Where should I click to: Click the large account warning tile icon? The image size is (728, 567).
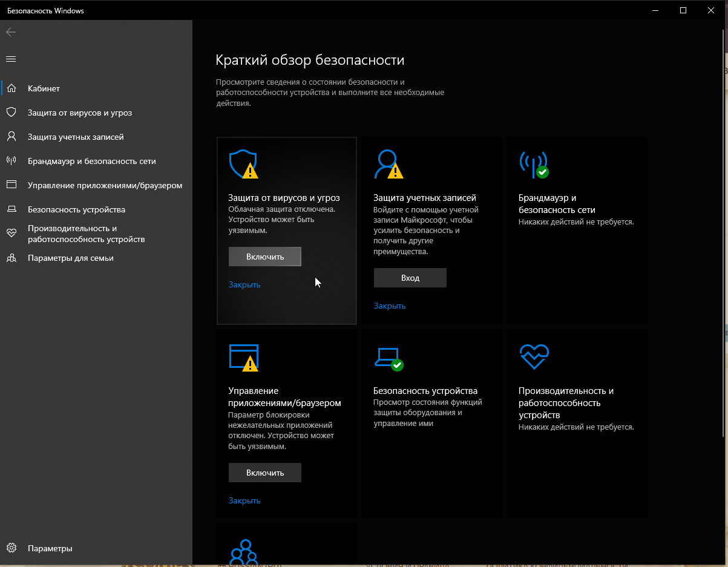click(389, 164)
